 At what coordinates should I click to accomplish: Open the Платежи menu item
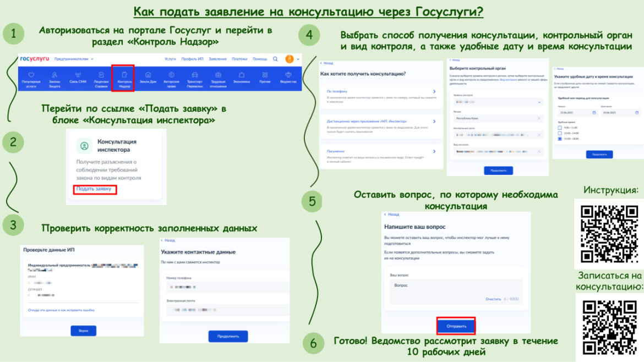pyautogui.click(x=239, y=59)
